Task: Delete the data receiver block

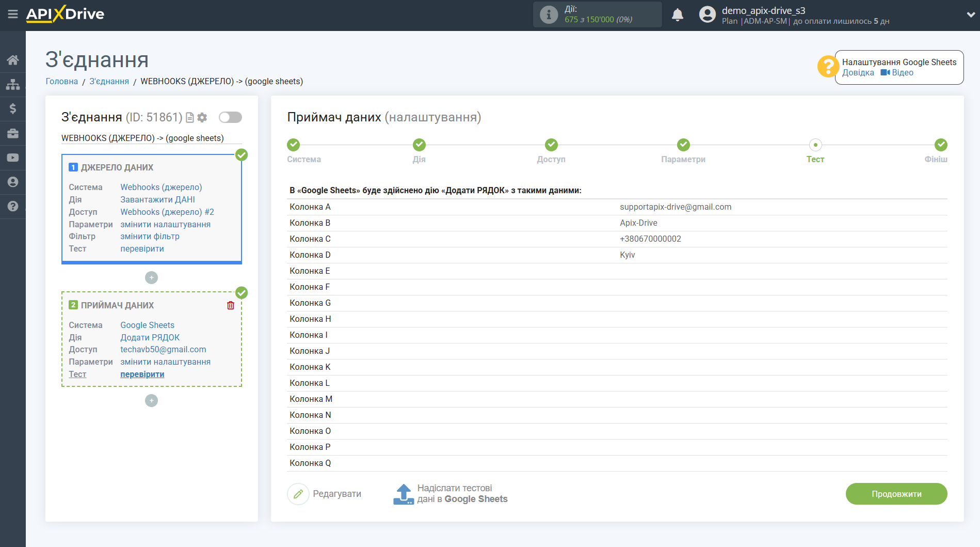Action: (x=231, y=305)
